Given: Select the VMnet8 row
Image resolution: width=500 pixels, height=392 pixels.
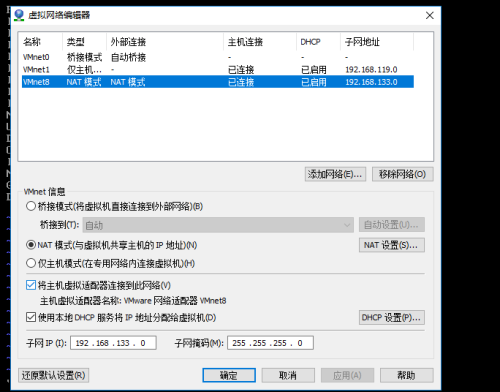Looking at the screenshot, I should pyautogui.click(x=218, y=82).
